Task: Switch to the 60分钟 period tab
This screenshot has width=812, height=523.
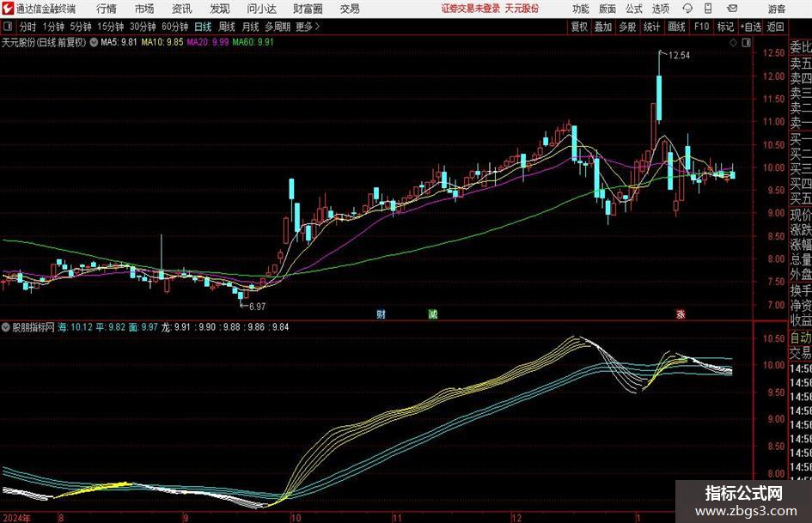Action: click(174, 27)
